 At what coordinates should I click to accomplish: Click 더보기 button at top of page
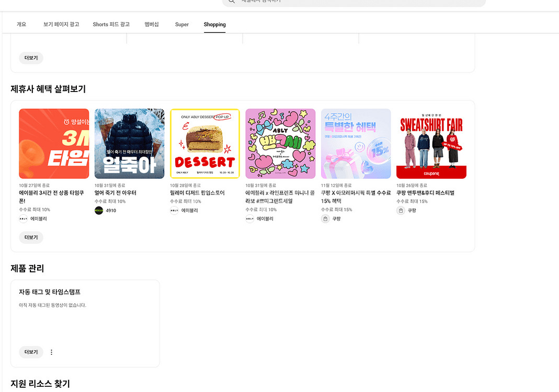(x=31, y=58)
